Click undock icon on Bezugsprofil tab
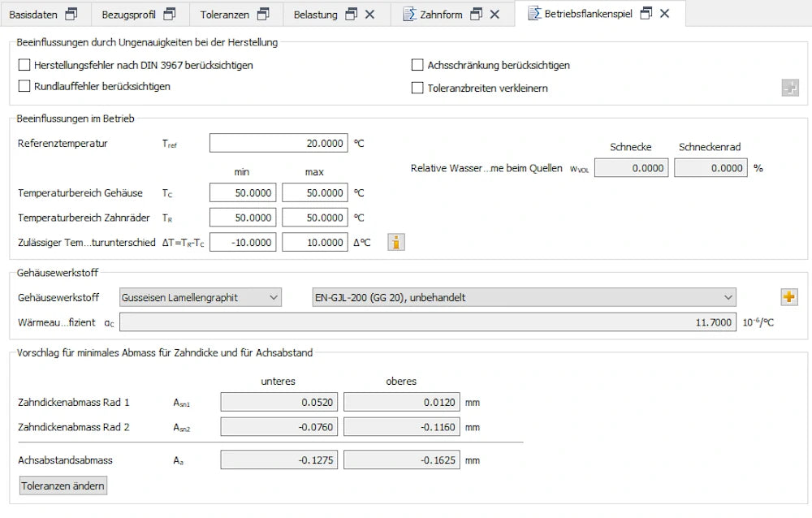This screenshot has height=518, width=812. pyautogui.click(x=169, y=14)
